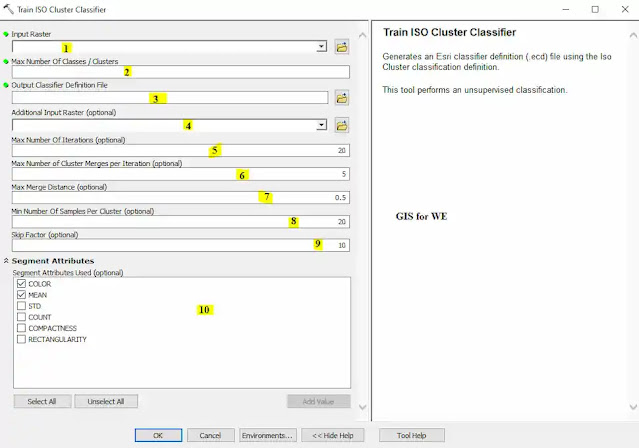Minimize the Train ISO Cluster Classifier window

pyautogui.click(x=566, y=9)
